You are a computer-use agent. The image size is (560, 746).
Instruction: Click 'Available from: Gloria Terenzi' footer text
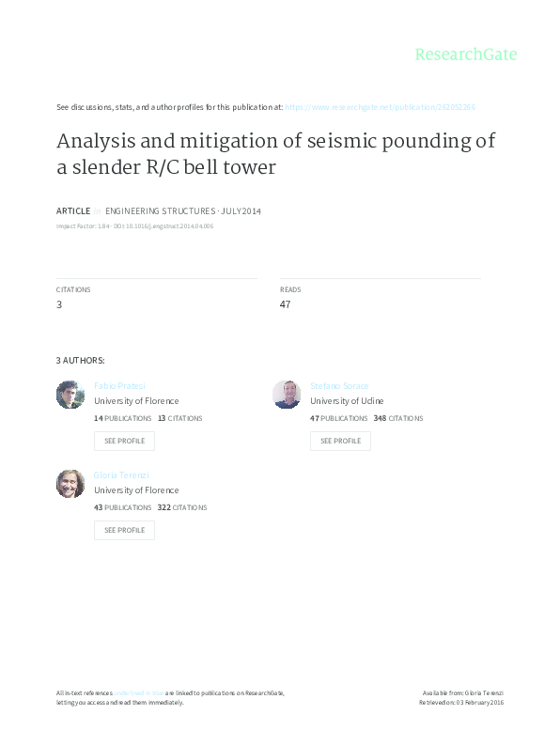[463, 693]
